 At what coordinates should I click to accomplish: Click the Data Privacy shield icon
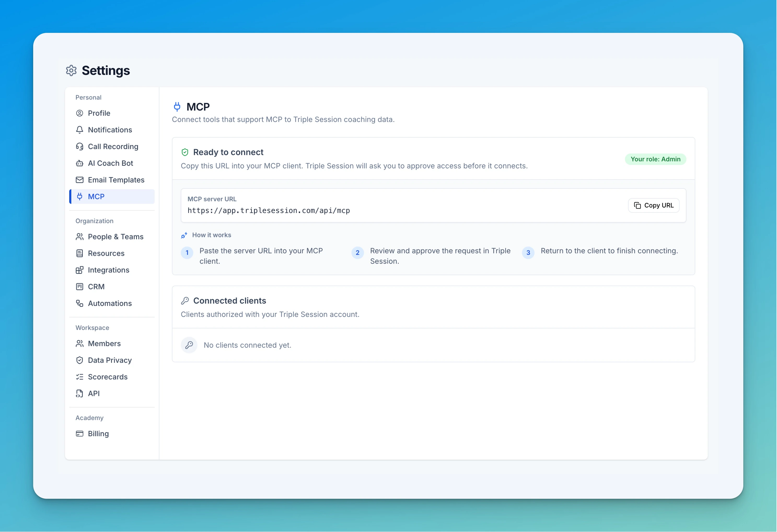80,360
